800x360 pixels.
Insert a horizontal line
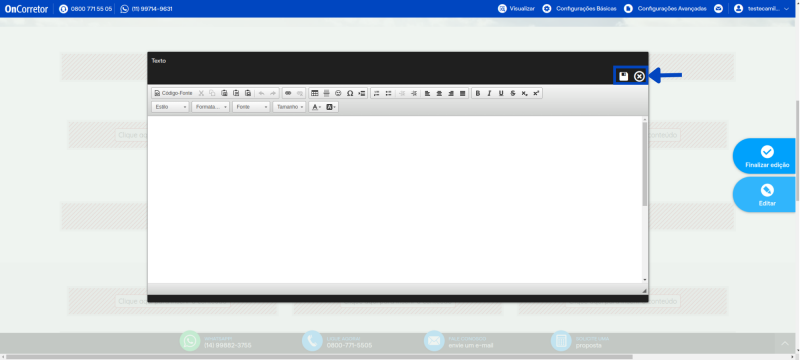click(x=327, y=93)
